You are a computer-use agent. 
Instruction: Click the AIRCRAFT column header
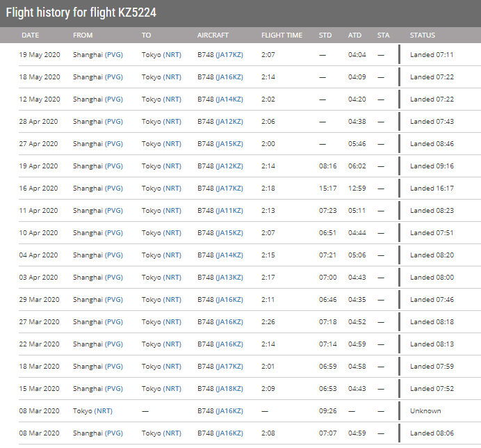pos(213,35)
